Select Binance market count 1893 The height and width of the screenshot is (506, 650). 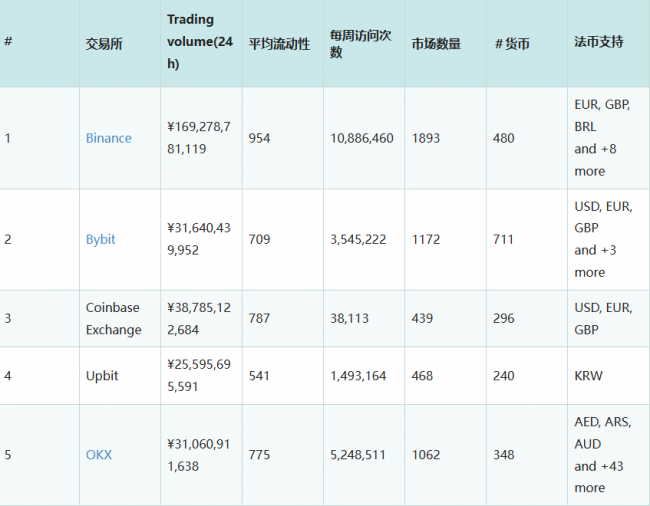click(x=426, y=138)
